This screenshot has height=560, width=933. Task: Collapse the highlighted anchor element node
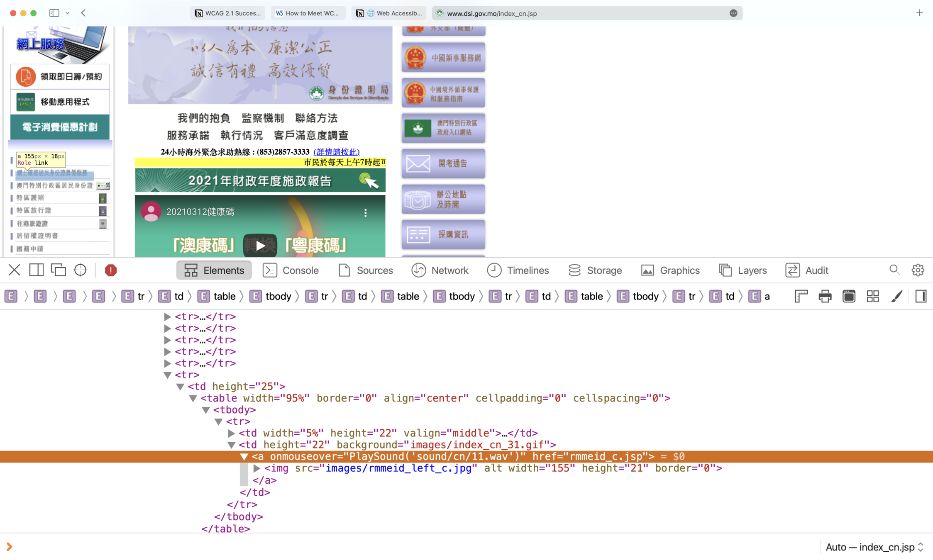[244, 457]
